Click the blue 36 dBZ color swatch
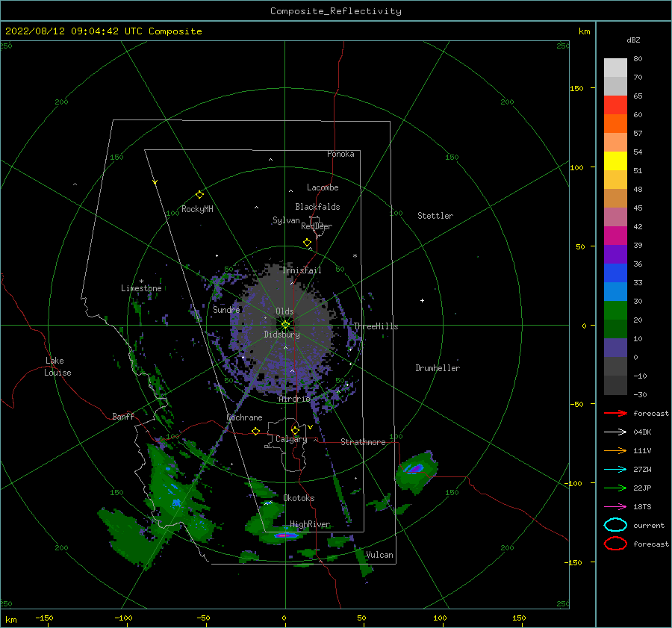This screenshot has width=672, height=628. coord(615,273)
